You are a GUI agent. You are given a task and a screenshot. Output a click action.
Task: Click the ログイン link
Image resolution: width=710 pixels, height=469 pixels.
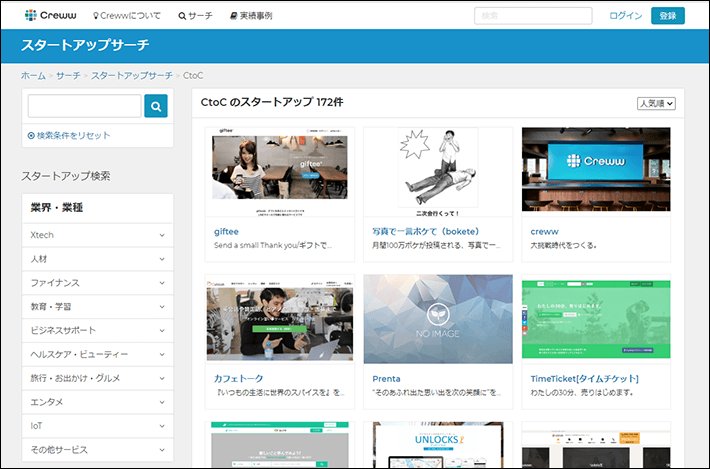point(625,16)
